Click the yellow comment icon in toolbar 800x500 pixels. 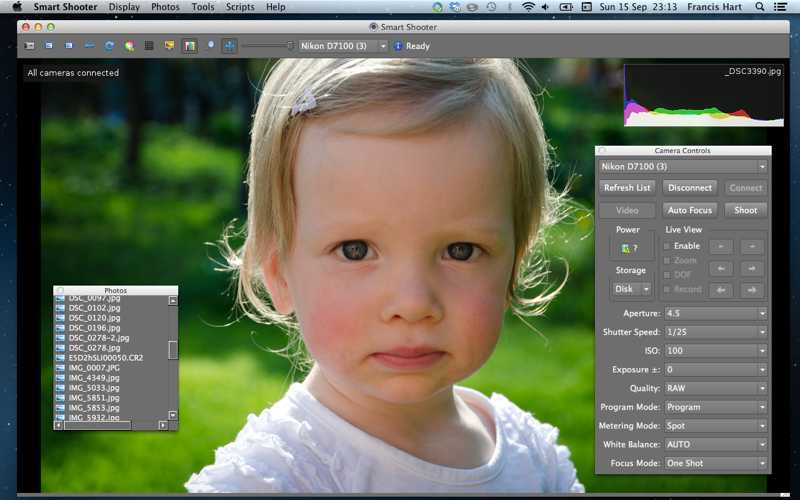pyautogui.click(x=169, y=46)
